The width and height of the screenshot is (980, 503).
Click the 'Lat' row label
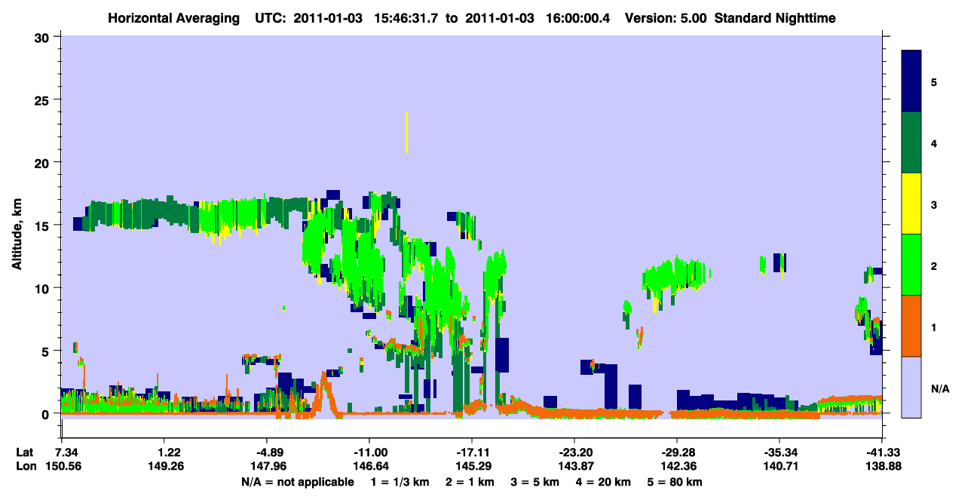[x=24, y=452]
